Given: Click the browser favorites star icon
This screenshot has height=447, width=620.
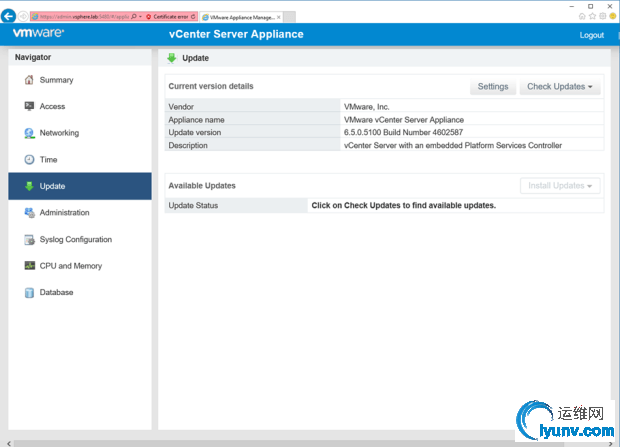Looking at the screenshot, I should (592, 16).
